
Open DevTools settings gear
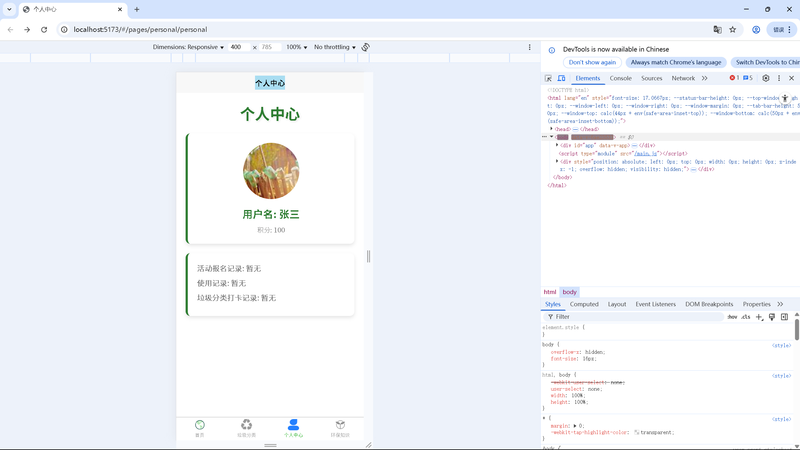tap(766, 78)
